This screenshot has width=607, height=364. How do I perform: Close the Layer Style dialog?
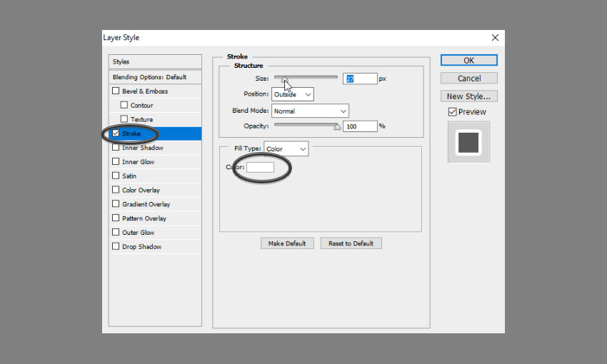pos(495,38)
